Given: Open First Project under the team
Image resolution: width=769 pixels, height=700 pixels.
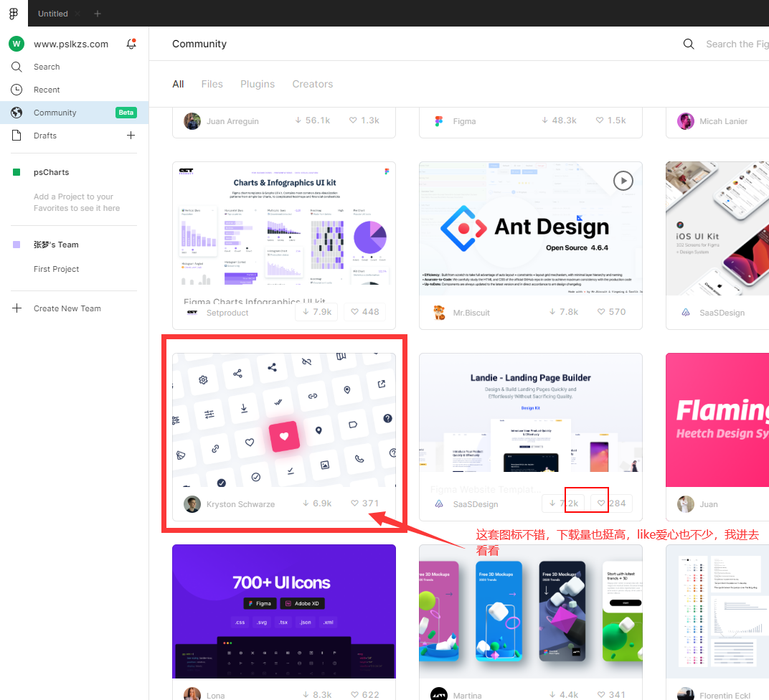Looking at the screenshot, I should click(56, 269).
